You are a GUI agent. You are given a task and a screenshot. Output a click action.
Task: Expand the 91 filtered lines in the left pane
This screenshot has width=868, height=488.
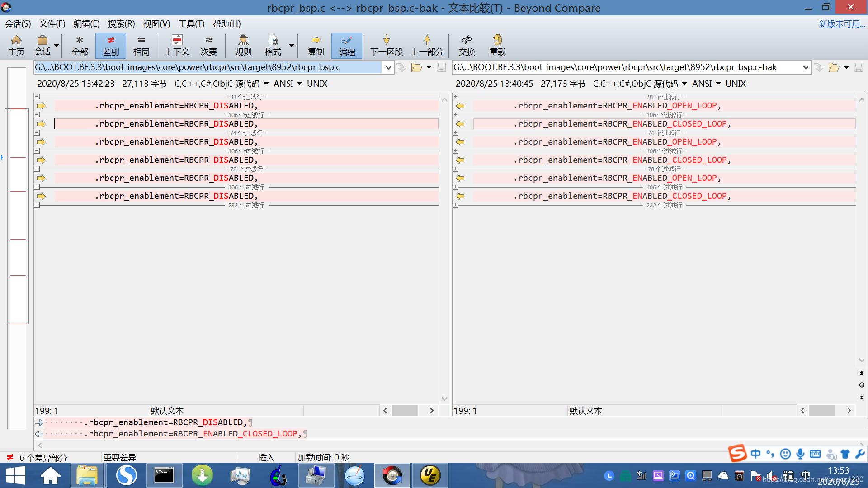tap(37, 97)
